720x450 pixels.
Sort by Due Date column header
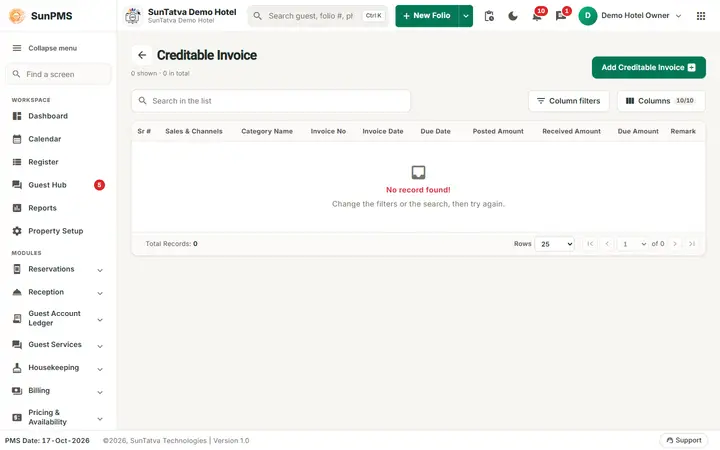[x=435, y=131]
